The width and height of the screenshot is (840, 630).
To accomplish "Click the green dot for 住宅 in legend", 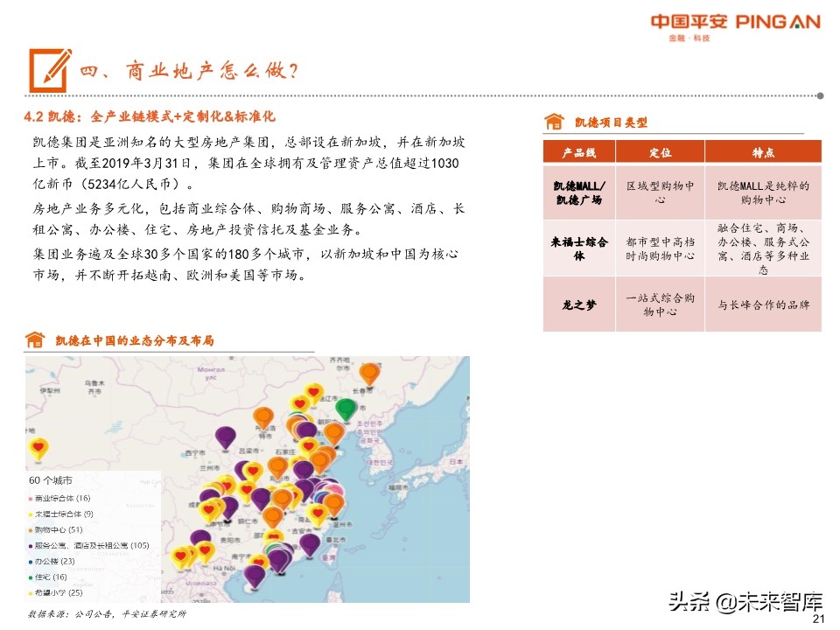I will [31, 577].
